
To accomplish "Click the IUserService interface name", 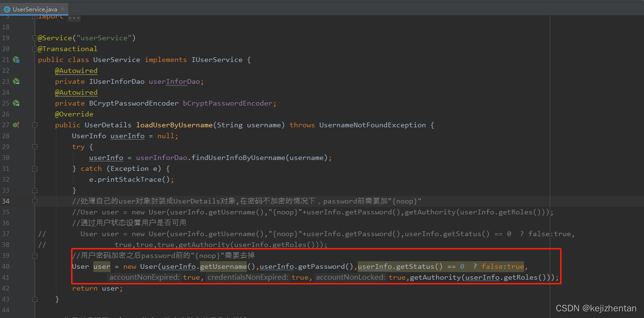I will (217, 60).
